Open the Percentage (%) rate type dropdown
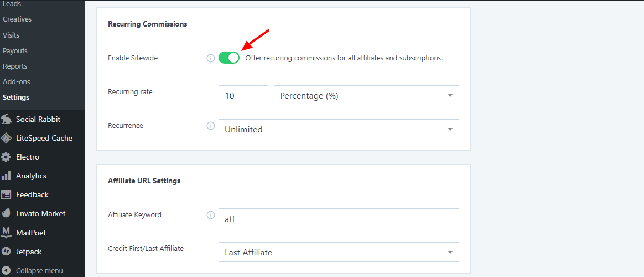 366,95
